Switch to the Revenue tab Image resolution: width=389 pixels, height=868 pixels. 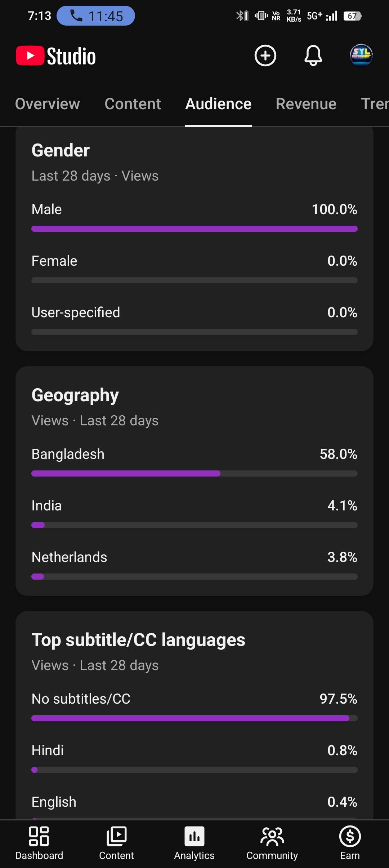tap(306, 104)
